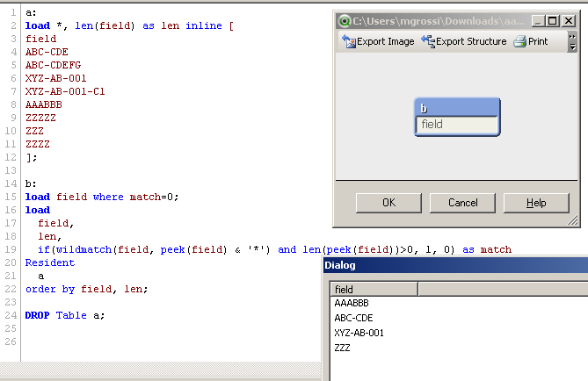Viewport: 588px width, 381px height.
Task: Open Help from the table viewer
Action: 536,203
